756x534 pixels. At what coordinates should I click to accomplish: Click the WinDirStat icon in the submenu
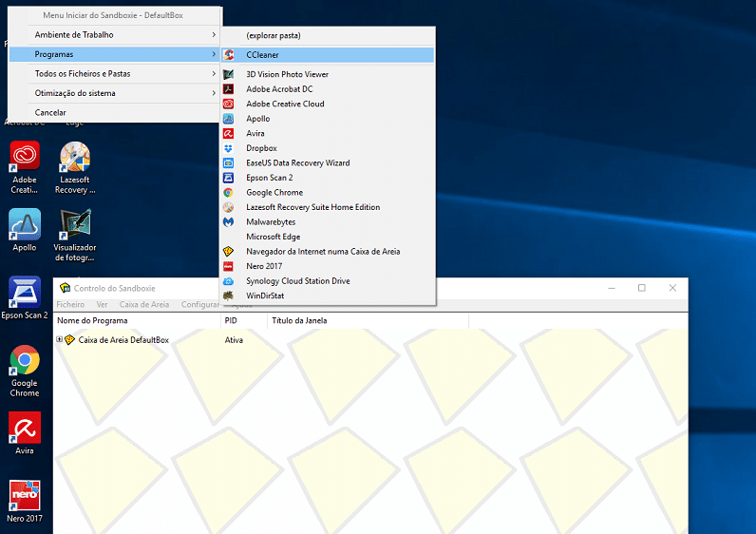pos(229,296)
